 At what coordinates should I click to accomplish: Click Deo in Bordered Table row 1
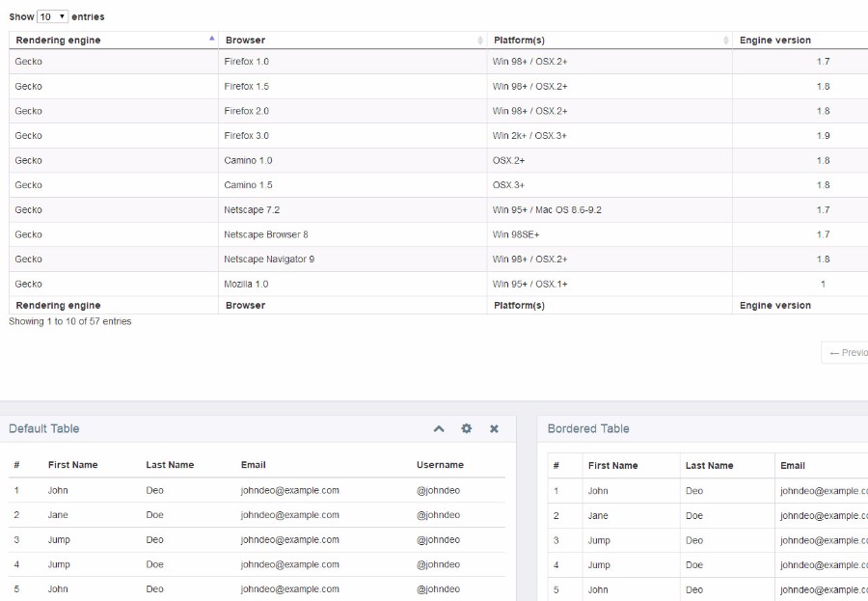tap(694, 491)
